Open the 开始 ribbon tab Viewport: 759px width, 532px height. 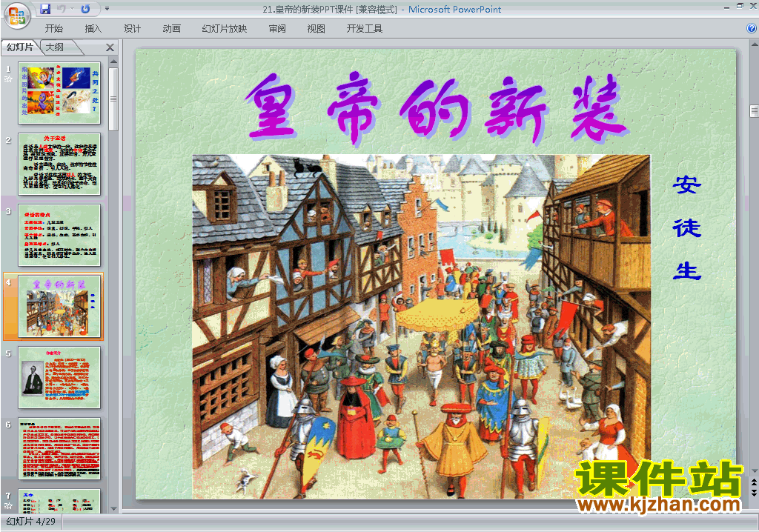(53, 29)
